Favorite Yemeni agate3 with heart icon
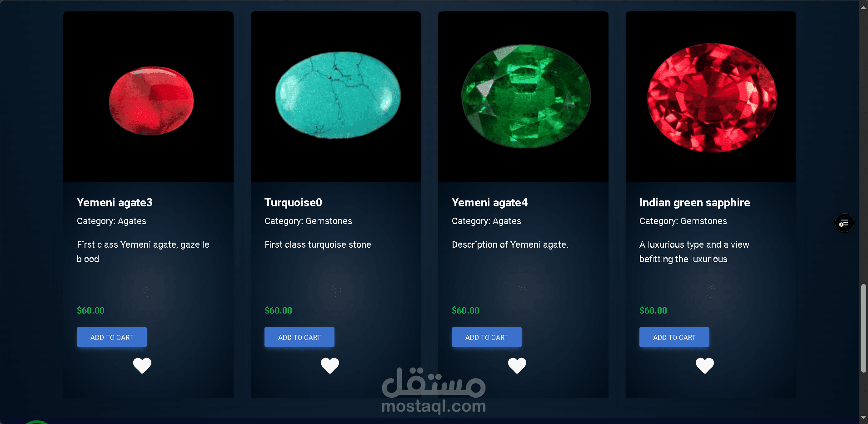Image resolution: width=868 pixels, height=424 pixels. (142, 365)
